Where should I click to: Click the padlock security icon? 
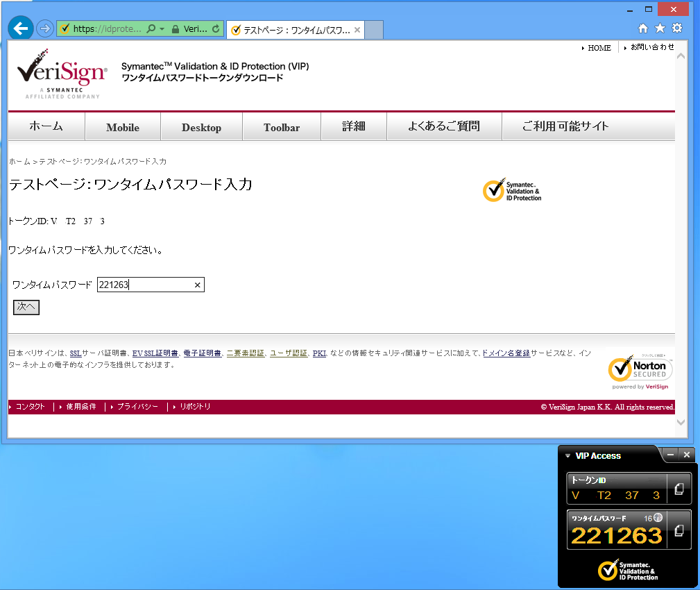[x=176, y=29]
